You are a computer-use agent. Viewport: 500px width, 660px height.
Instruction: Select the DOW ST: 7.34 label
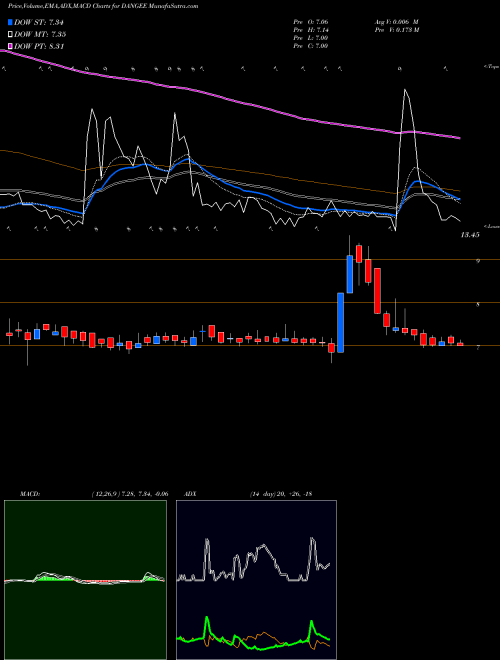coord(39,22)
